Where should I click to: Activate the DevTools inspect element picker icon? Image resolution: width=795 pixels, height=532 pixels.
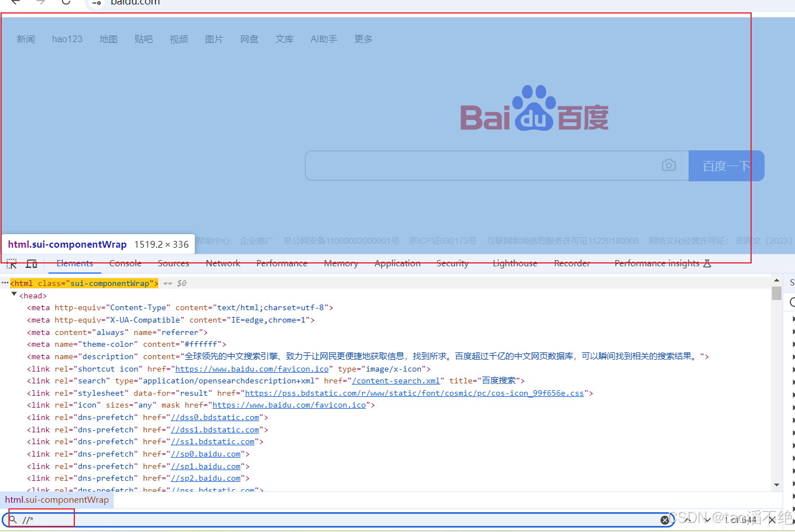click(x=12, y=263)
